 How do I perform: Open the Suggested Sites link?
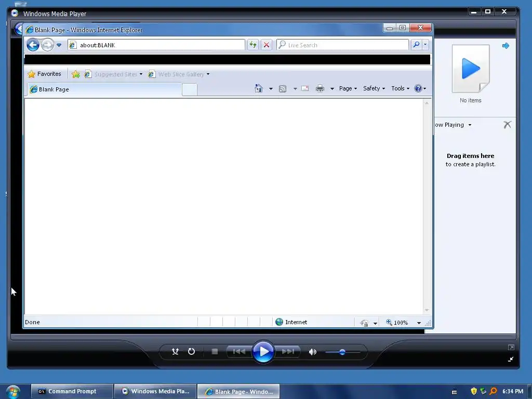[113, 74]
